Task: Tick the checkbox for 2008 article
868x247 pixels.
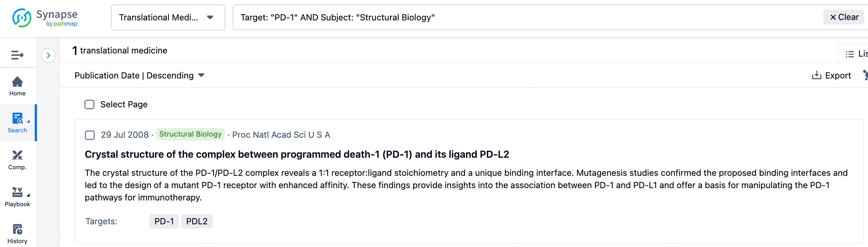Action: click(x=90, y=135)
